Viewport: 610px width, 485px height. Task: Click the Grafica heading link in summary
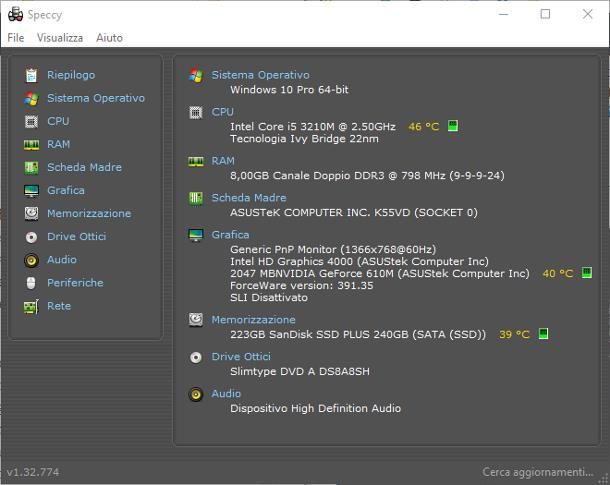pos(230,235)
